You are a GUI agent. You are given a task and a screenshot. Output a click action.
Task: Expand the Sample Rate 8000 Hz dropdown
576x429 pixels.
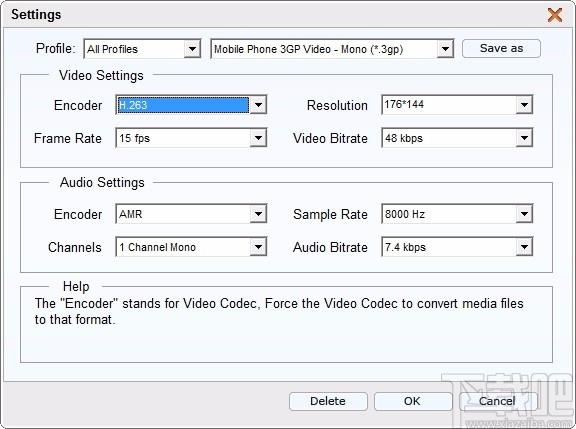[524, 214]
